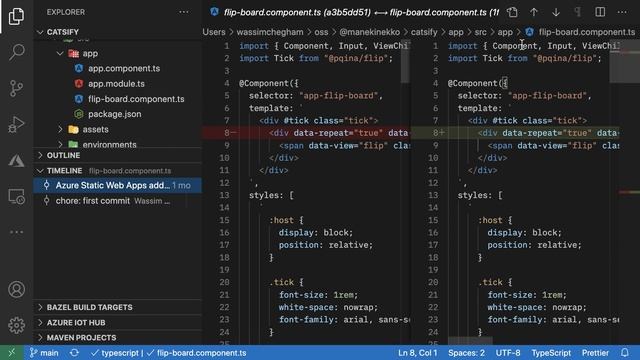640x360 pixels.
Task: Click 'Users' breadcrumb
Action: 214,32
